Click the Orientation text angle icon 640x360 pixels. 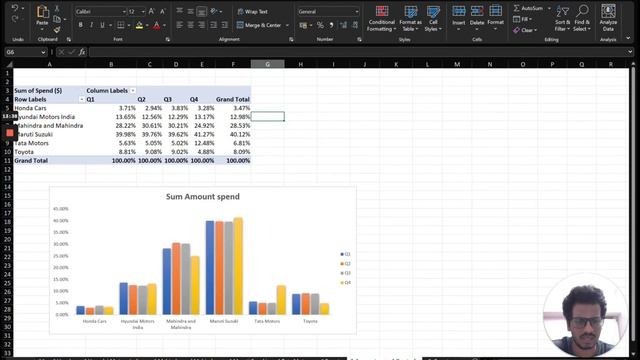pos(213,11)
